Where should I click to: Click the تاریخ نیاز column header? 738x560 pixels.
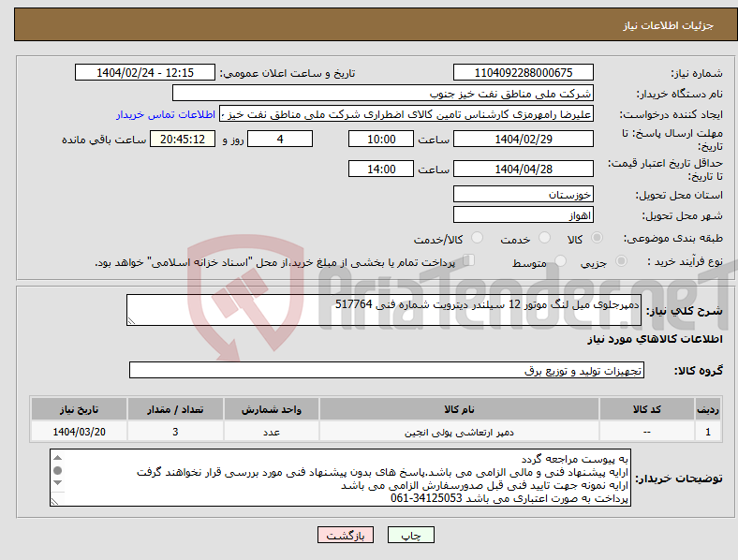point(79,409)
